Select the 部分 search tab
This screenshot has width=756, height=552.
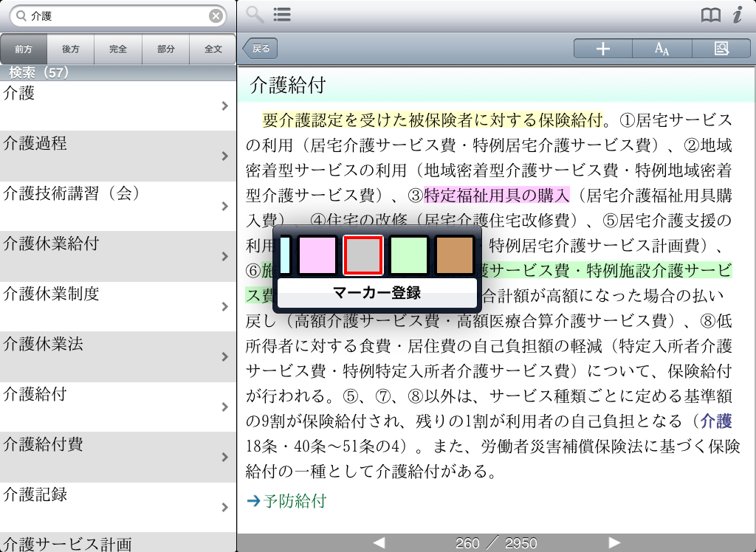[166, 49]
